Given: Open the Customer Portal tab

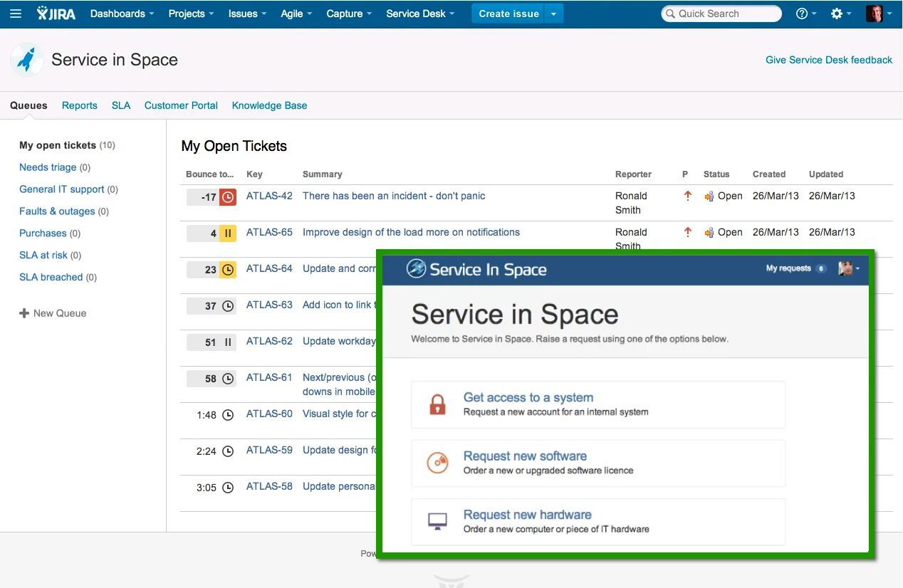Looking at the screenshot, I should click(181, 105).
